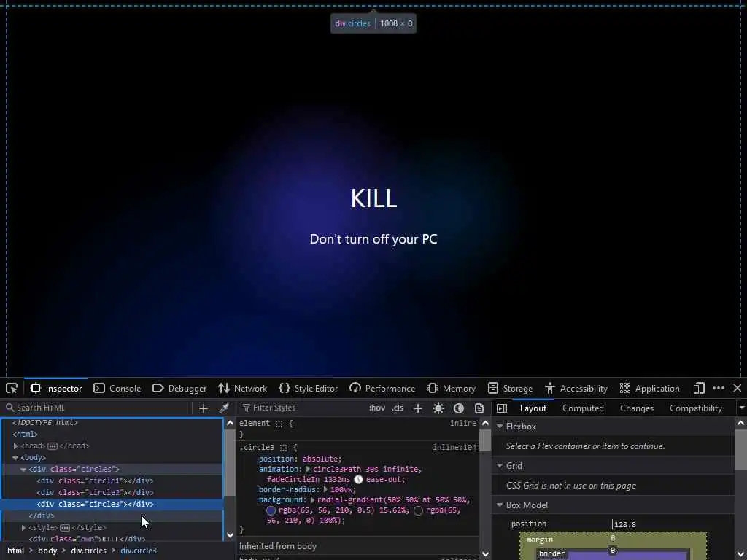Viewport: 747px width, 560px height.
Task: Add a new CSS rule with plus icon
Action: click(x=418, y=408)
